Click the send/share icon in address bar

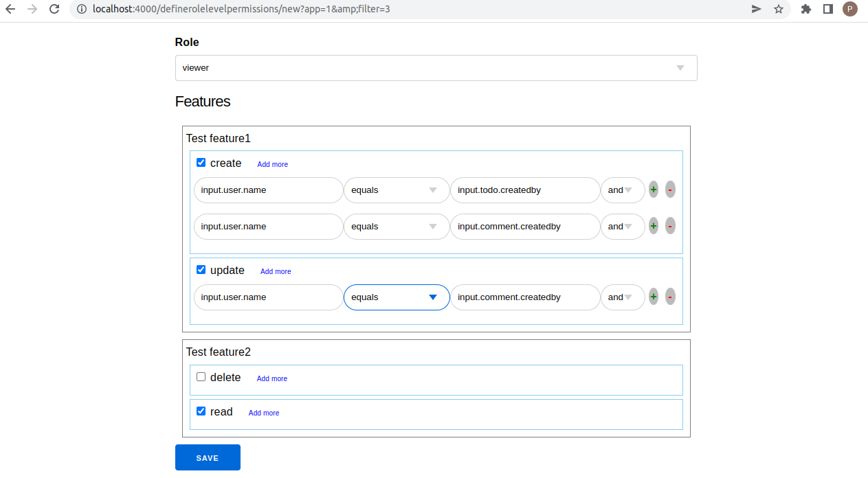(757, 9)
